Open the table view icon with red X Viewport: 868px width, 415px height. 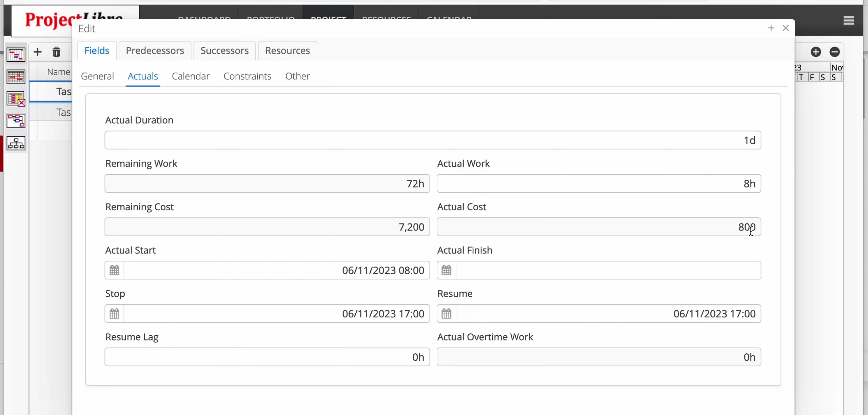pyautogui.click(x=16, y=99)
